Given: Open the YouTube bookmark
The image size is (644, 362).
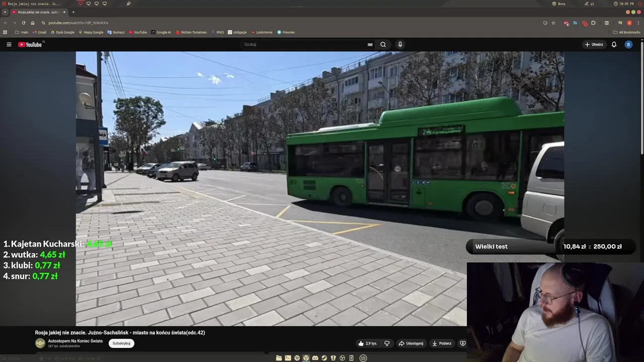Looking at the screenshot, I should (x=137, y=32).
